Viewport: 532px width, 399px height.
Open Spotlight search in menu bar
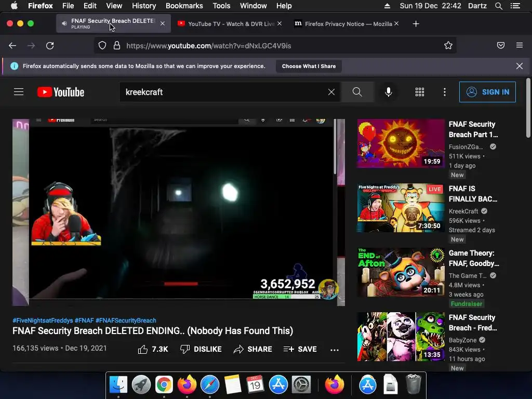[x=498, y=6]
